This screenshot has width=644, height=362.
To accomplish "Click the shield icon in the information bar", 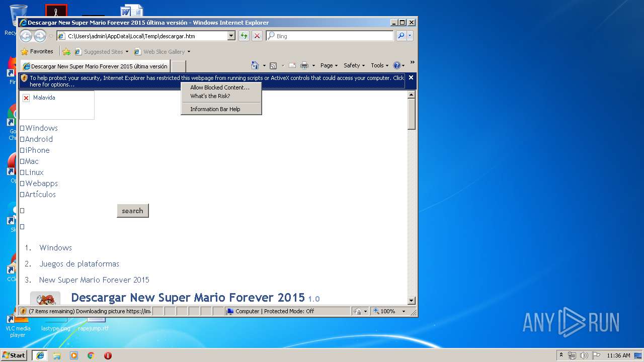I will 24,78.
